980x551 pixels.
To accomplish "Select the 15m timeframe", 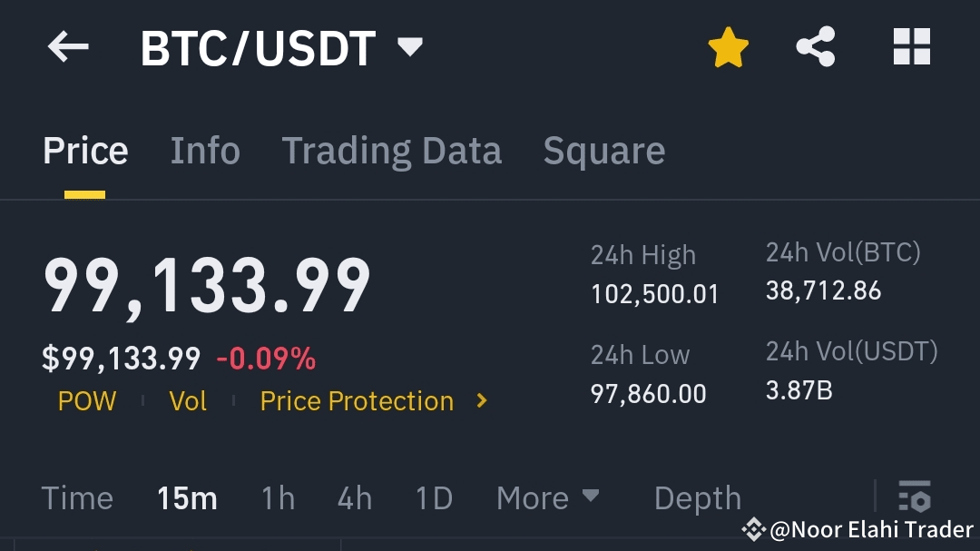I will (187, 498).
